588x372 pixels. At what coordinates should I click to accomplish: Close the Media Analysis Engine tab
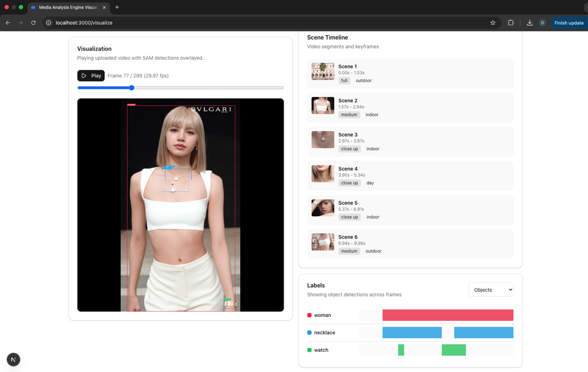104,7
